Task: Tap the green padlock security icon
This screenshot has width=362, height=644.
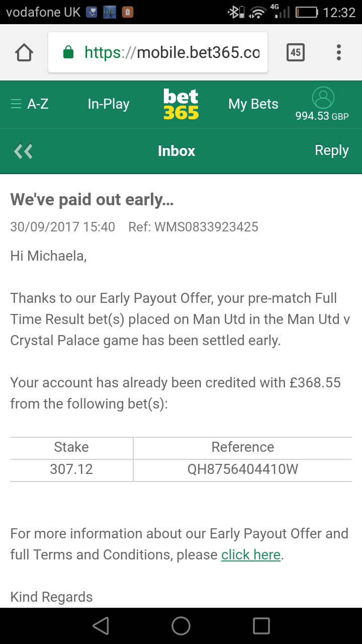Action: [x=68, y=52]
